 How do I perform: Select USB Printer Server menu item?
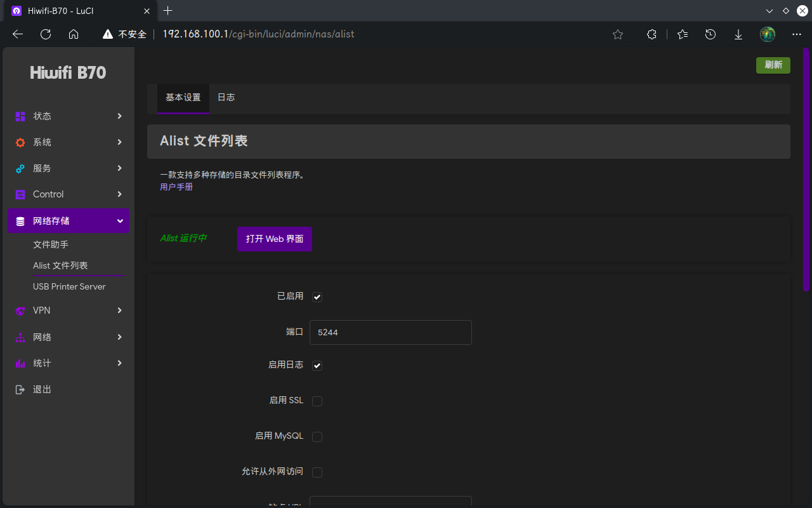pyautogui.click(x=69, y=286)
